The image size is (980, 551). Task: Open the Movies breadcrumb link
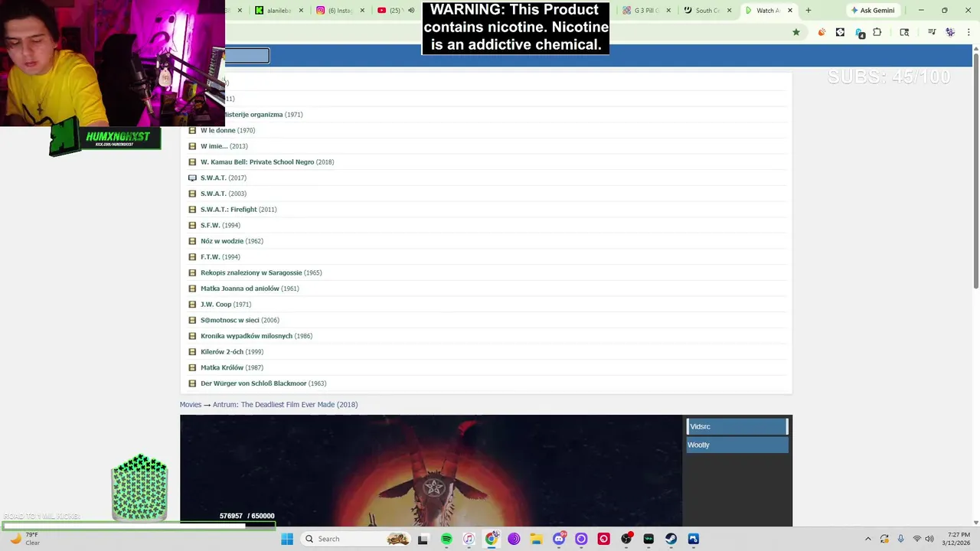(191, 405)
